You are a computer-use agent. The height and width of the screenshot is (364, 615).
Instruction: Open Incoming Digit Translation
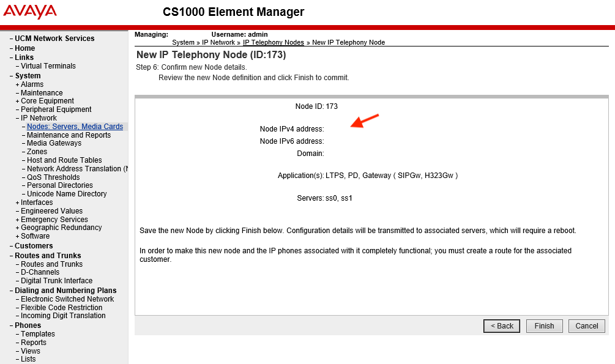pos(63,316)
